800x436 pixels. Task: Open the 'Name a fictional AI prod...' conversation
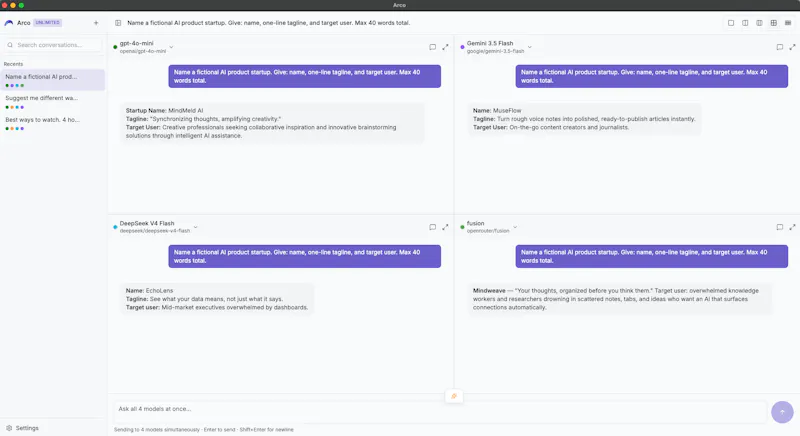click(x=53, y=80)
